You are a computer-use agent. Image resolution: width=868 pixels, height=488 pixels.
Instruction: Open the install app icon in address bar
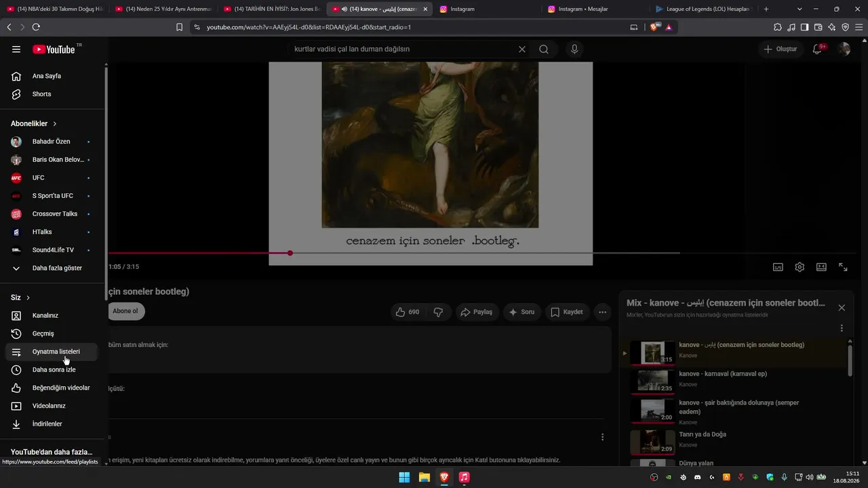(634, 27)
